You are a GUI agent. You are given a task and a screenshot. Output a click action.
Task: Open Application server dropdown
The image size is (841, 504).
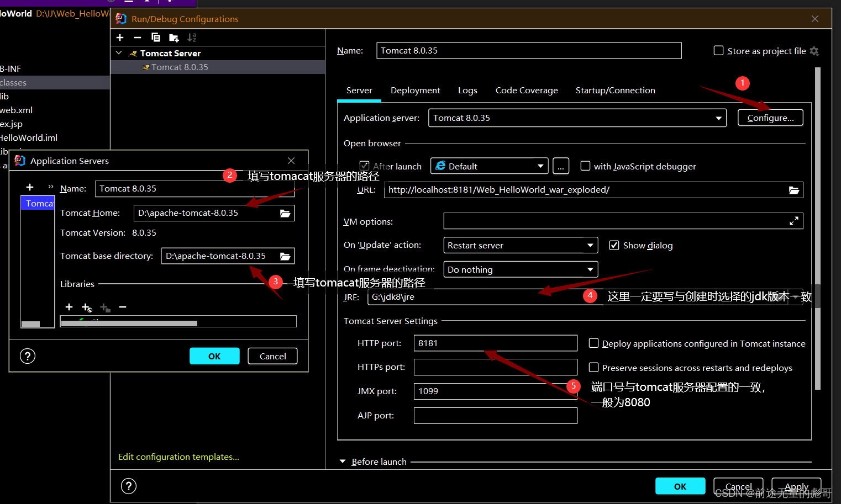point(577,118)
